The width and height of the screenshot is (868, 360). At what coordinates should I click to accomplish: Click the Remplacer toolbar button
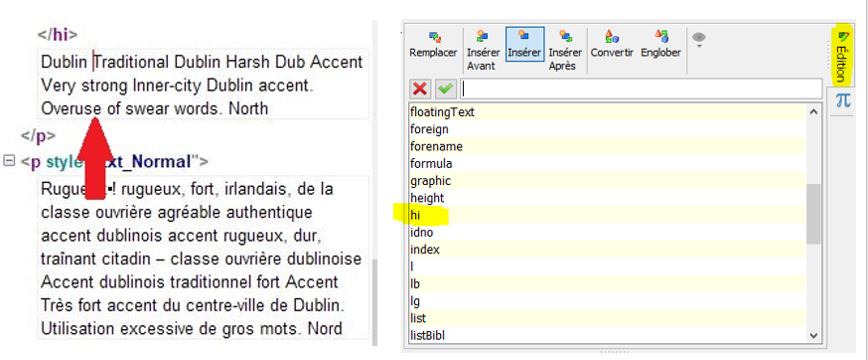433,45
